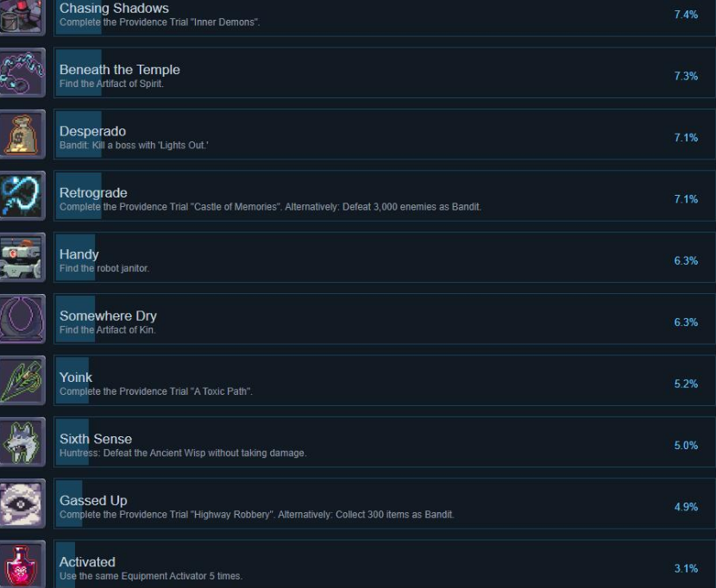Click the Handy robot janitor icon
This screenshot has height=588, width=716.
22,258
